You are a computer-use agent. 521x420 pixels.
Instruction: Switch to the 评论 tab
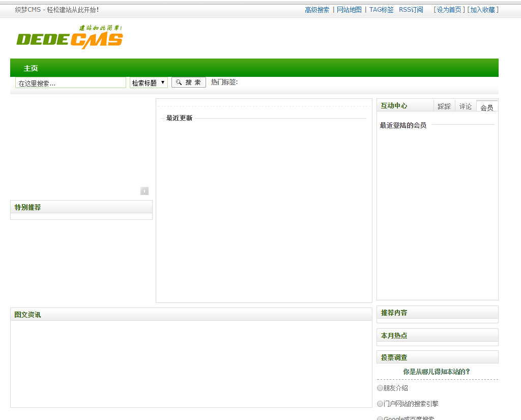466,106
